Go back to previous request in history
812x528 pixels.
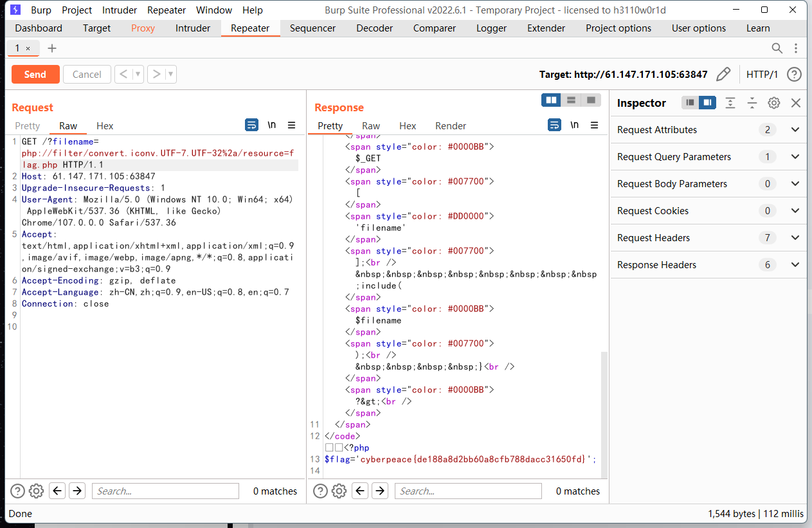123,74
